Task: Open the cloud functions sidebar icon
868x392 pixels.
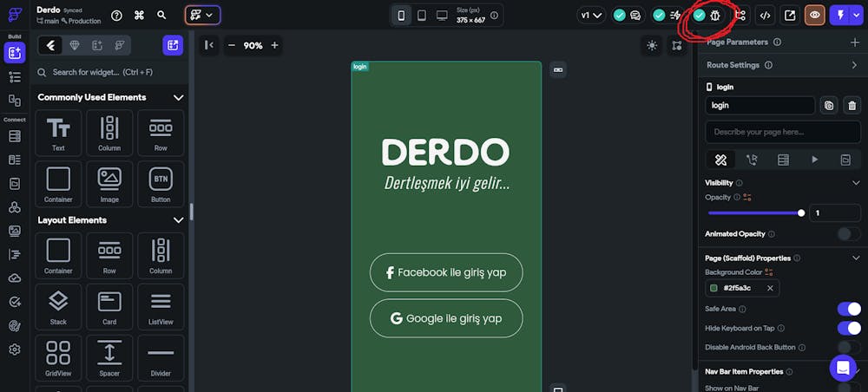Action: click(x=15, y=278)
